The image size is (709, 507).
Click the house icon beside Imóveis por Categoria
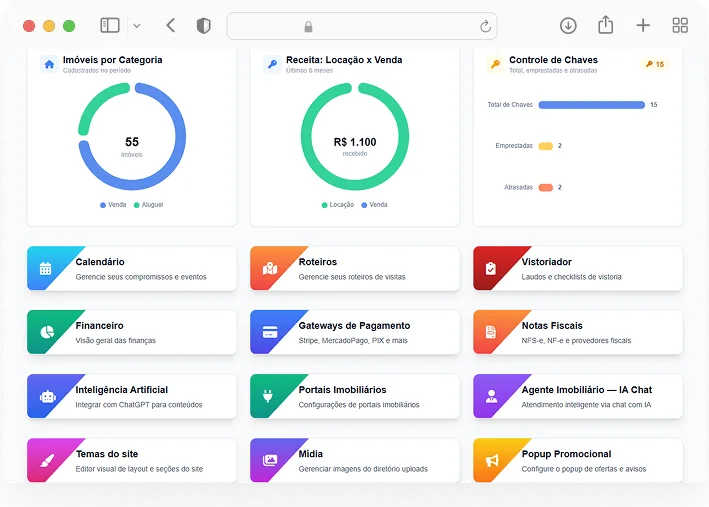click(49, 64)
